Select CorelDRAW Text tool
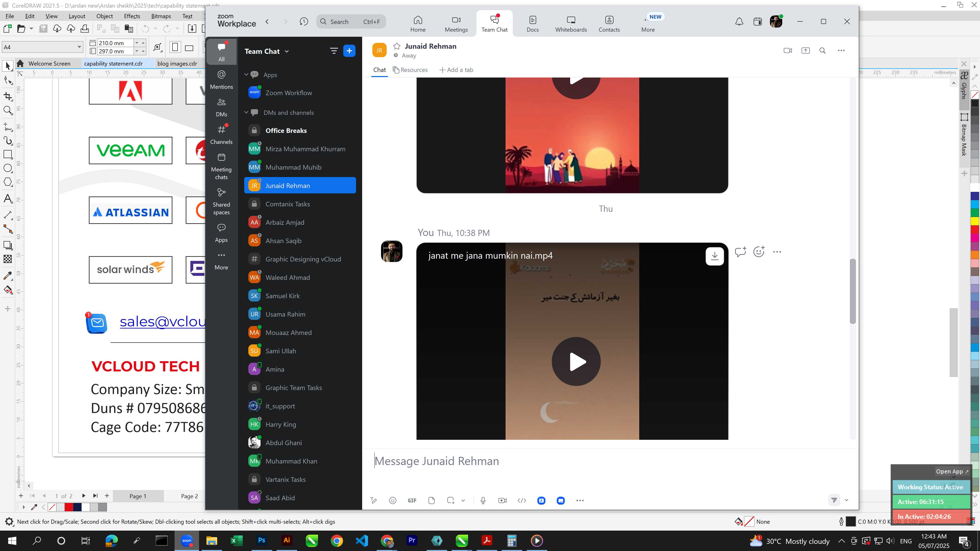980x551 pixels. click(8, 198)
